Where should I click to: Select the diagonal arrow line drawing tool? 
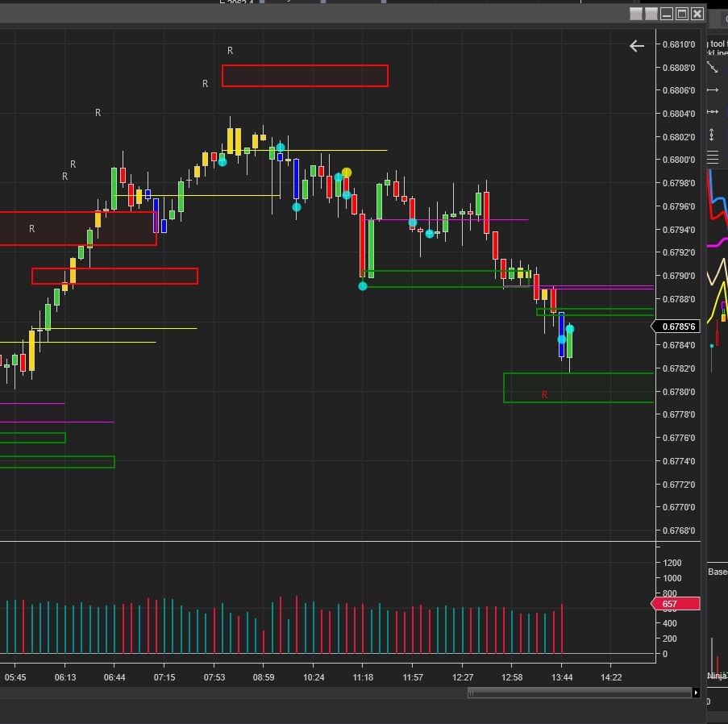(x=713, y=68)
